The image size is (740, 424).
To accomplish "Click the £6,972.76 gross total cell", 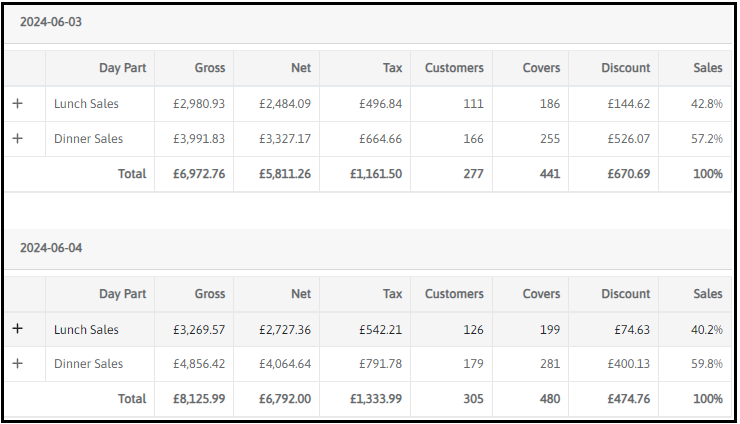I will (199, 174).
